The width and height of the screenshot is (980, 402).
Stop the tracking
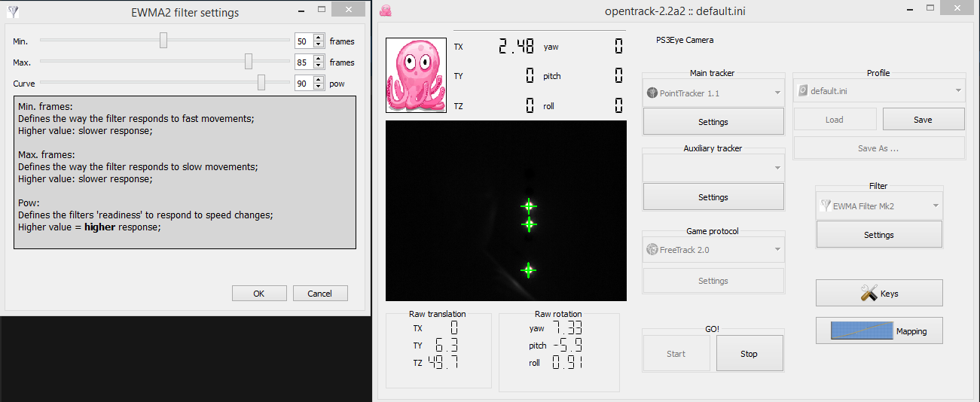point(749,354)
